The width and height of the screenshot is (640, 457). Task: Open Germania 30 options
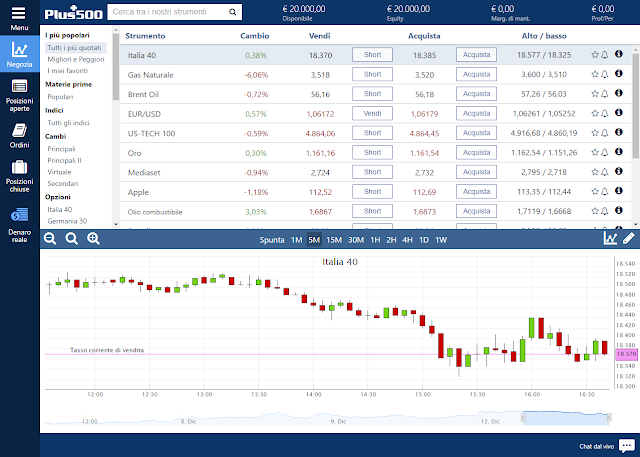[x=67, y=221]
